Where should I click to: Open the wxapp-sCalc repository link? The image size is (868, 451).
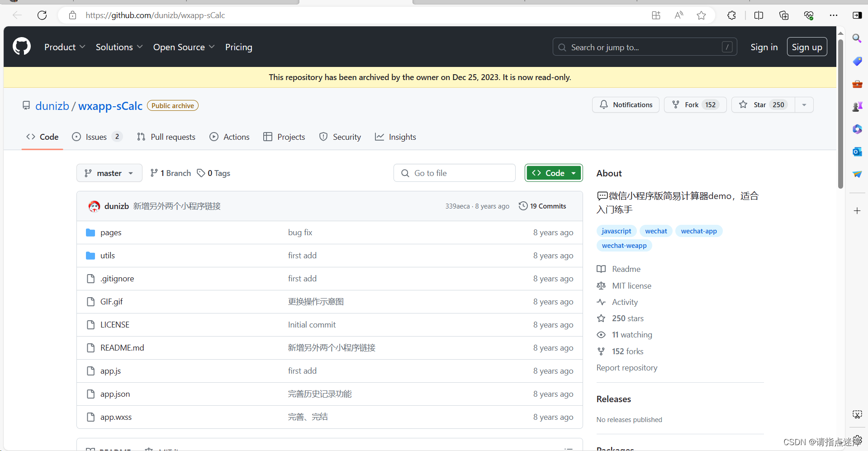(110, 106)
